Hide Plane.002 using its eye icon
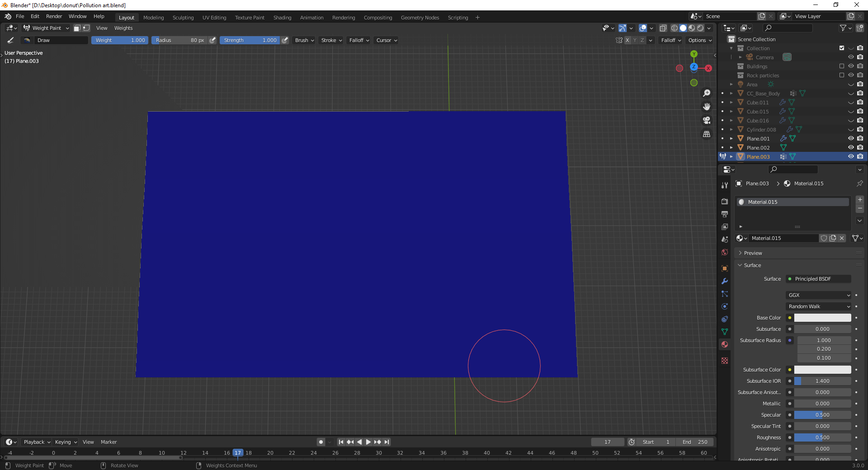 coord(851,148)
